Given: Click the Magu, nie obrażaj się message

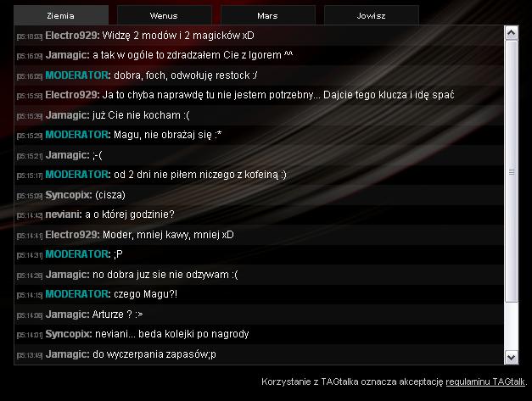Looking at the screenshot, I should pyautogui.click(x=168, y=135).
